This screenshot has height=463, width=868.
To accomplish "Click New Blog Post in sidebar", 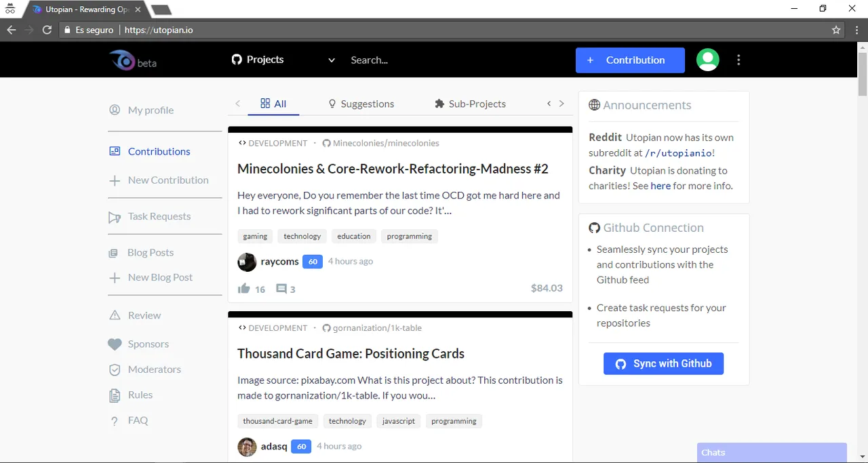I will click(151, 277).
